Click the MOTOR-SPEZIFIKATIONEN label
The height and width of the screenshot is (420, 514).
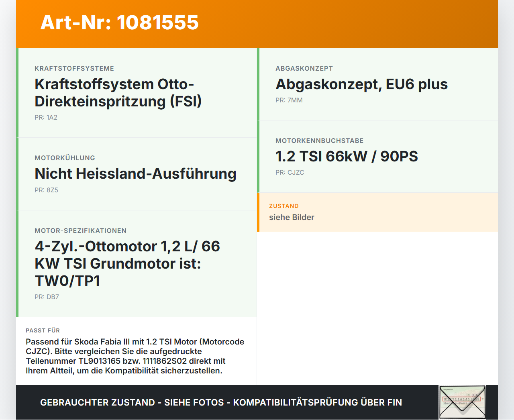pos(80,231)
